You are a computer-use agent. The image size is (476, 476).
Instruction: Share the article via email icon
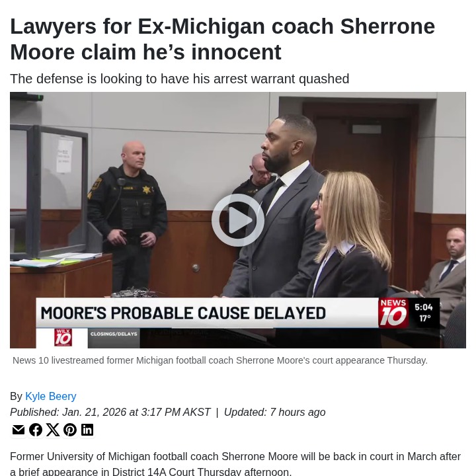click(x=19, y=430)
